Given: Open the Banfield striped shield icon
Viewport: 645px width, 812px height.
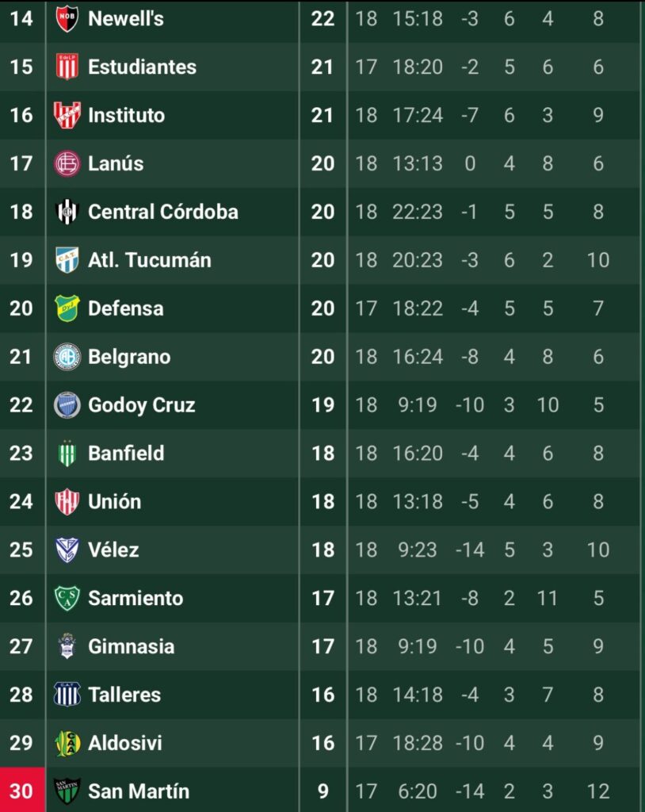Looking at the screenshot, I should tap(67, 453).
